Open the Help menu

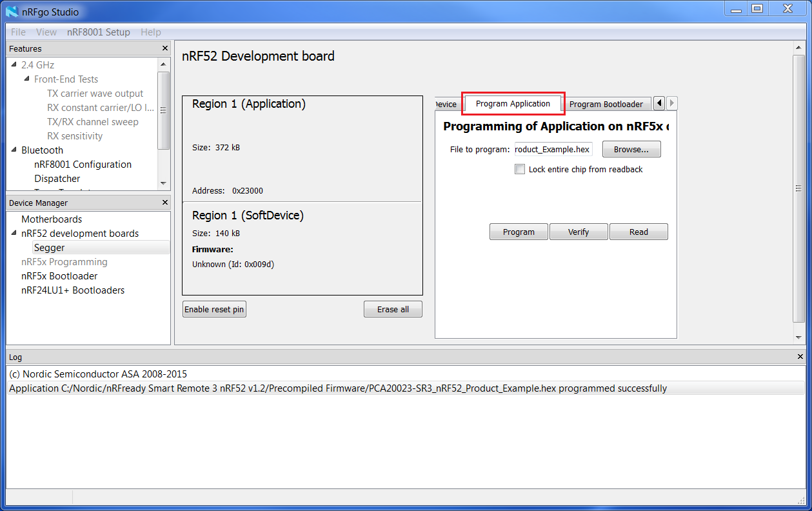pyautogui.click(x=151, y=32)
